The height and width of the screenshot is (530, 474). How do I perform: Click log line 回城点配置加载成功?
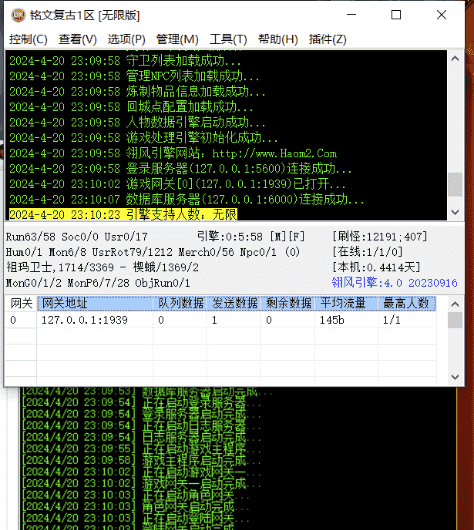(x=131, y=107)
